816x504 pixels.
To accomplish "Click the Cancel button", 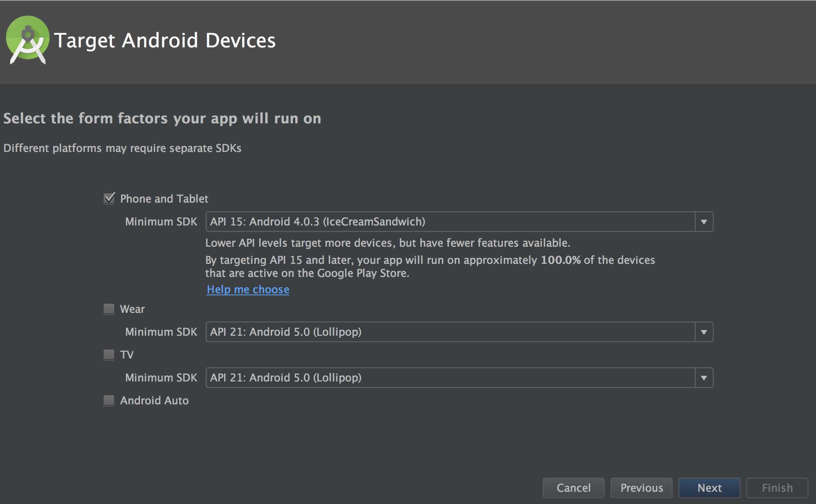I will click(x=574, y=488).
